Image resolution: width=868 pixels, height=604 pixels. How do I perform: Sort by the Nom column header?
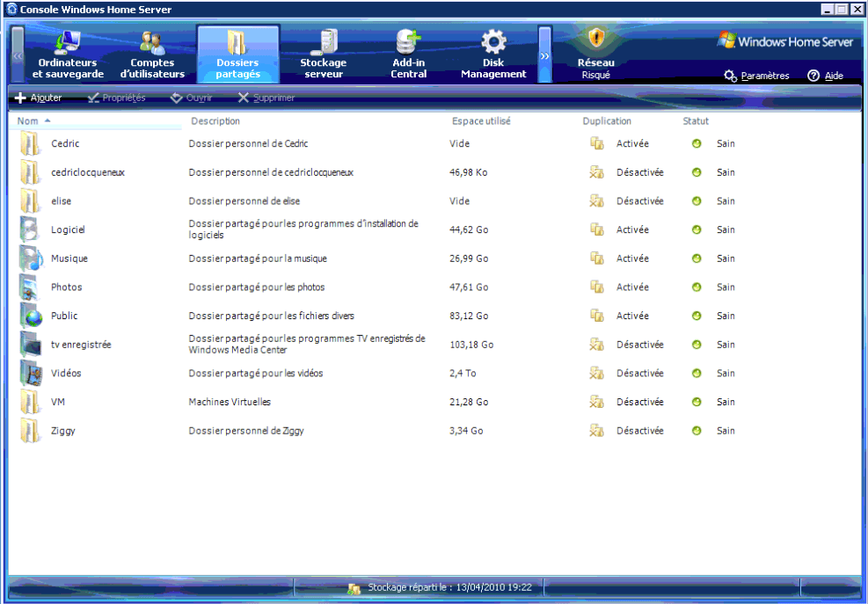[x=27, y=121]
